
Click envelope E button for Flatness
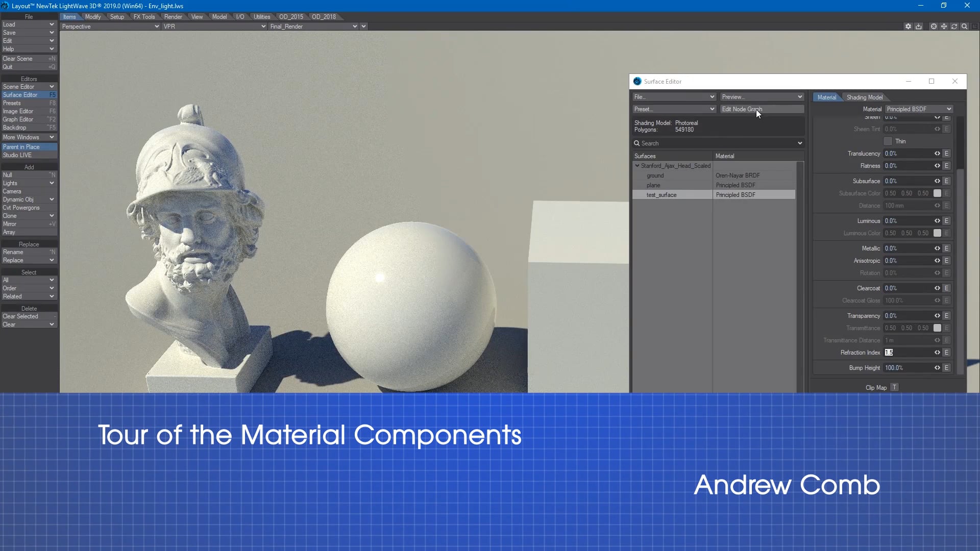pos(946,166)
